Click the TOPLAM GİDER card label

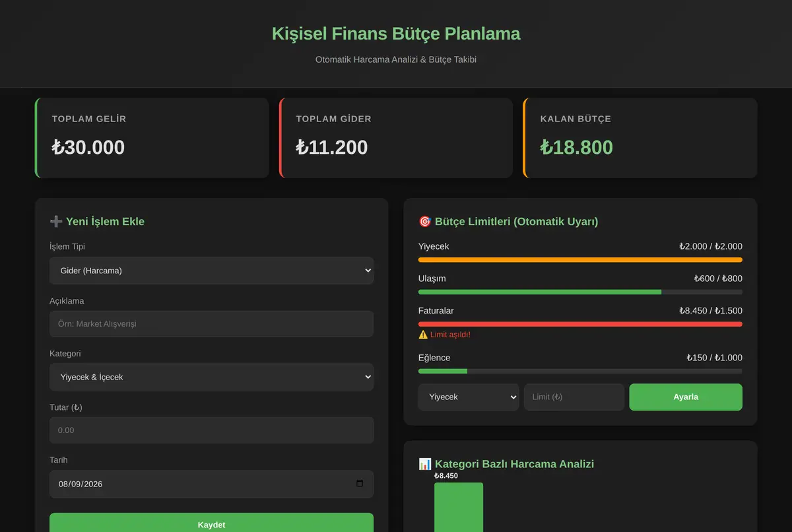tap(334, 119)
